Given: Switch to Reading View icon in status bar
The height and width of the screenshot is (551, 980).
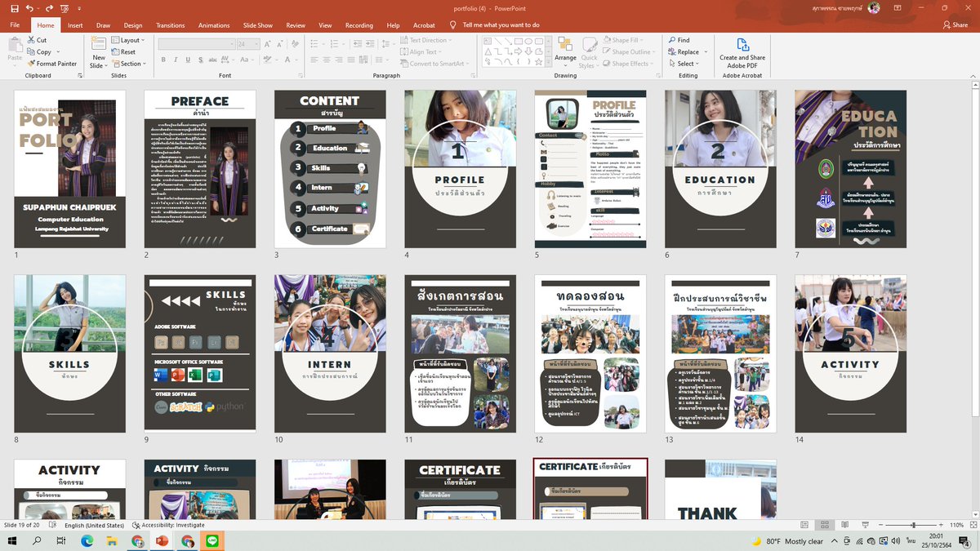Looking at the screenshot, I should [x=844, y=526].
